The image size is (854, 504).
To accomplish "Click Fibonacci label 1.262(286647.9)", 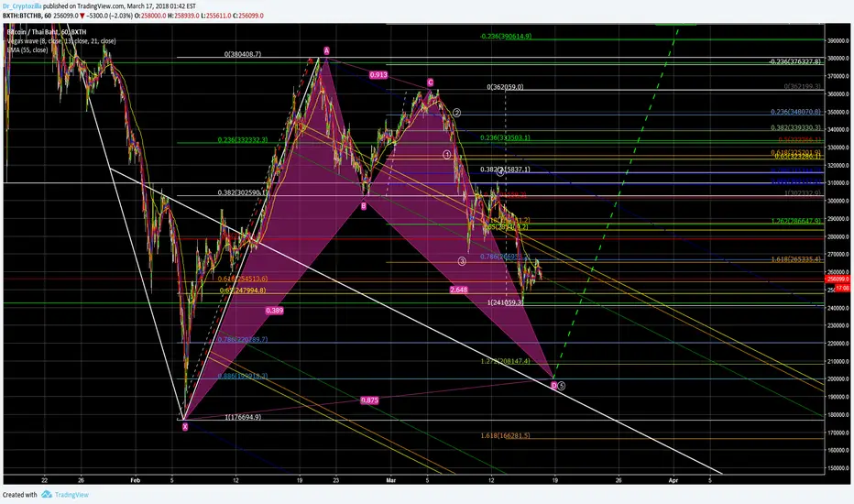I will (x=795, y=221).
